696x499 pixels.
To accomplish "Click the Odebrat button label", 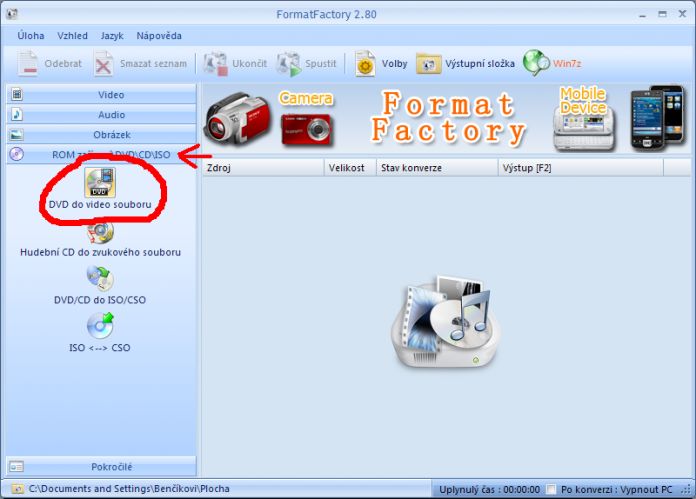I will (63, 63).
